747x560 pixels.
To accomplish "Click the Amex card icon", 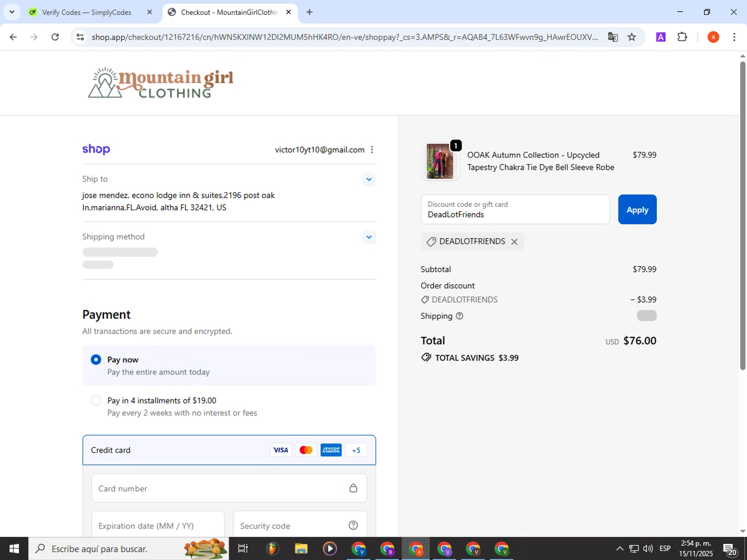I will tap(331, 450).
